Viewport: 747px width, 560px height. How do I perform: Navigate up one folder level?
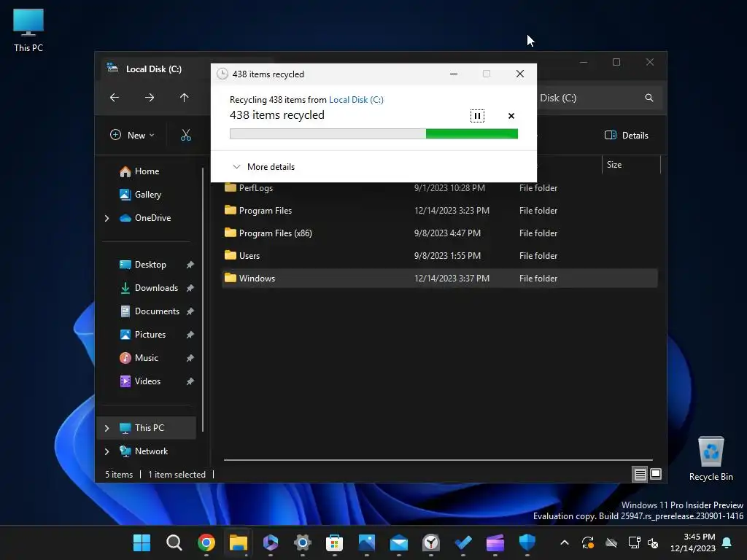tap(185, 98)
